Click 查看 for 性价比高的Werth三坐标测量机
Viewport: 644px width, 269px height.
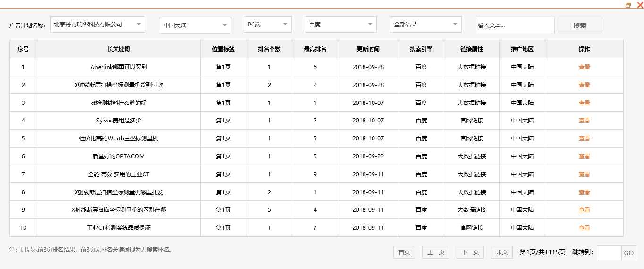585,139
